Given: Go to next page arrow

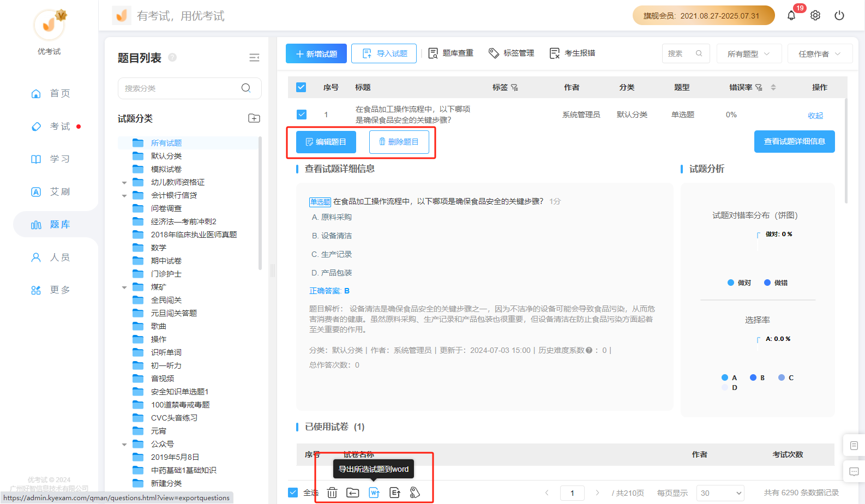Looking at the screenshot, I should pyautogui.click(x=597, y=493).
